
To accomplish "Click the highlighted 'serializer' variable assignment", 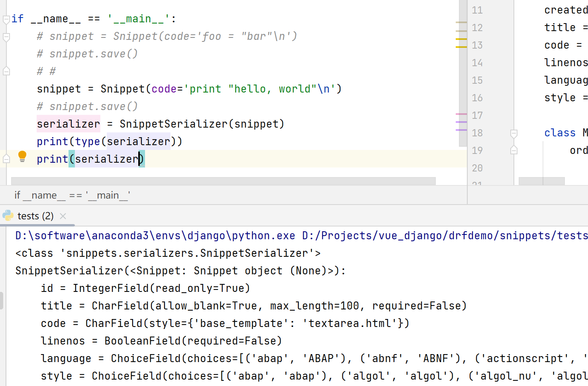I will [x=68, y=124].
